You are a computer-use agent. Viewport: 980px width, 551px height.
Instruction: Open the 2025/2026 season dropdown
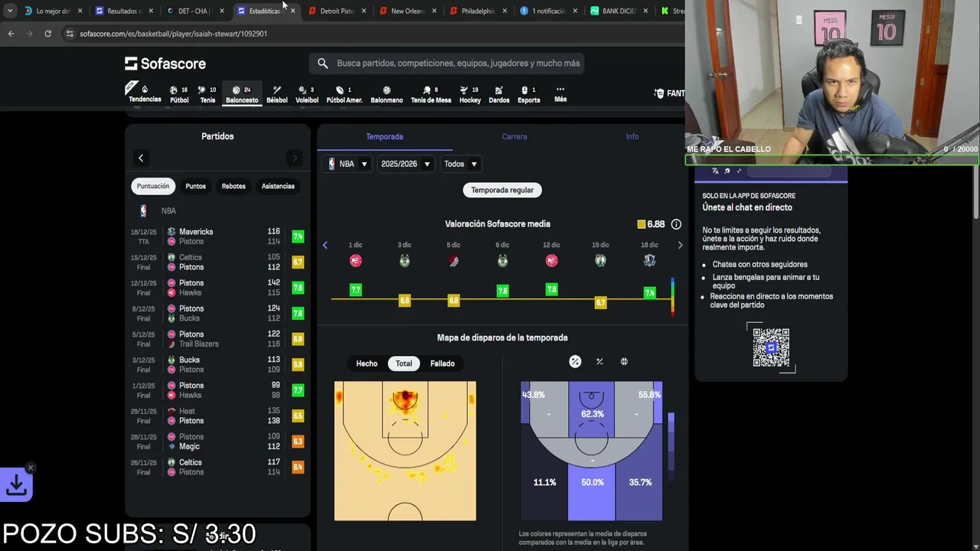click(x=405, y=164)
